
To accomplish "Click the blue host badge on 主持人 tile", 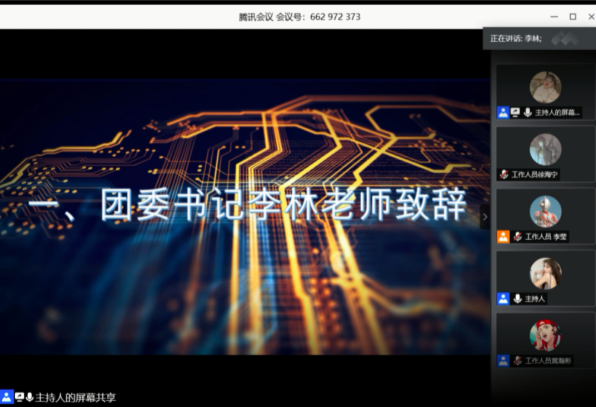I will pyautogui.click(x=503, y=299).
